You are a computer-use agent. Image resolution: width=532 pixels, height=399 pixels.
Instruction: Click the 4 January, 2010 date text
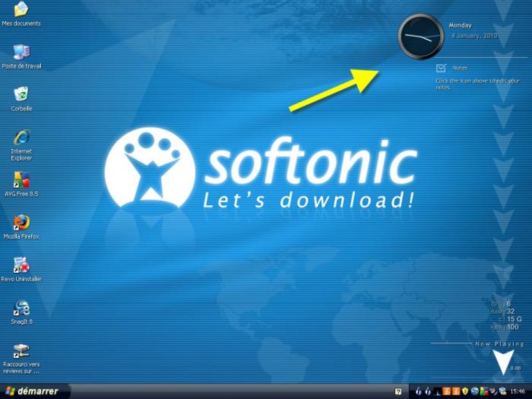(474, 35)
